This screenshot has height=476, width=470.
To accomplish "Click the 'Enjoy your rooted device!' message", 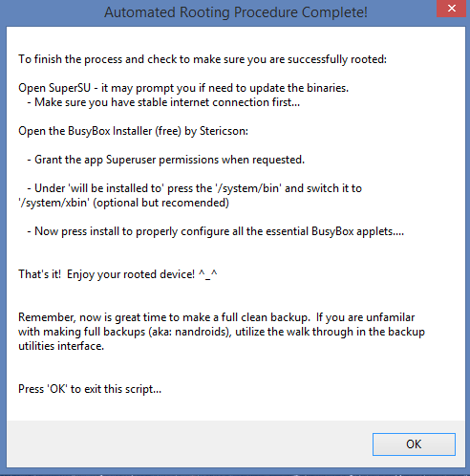I will click(131, 274).
